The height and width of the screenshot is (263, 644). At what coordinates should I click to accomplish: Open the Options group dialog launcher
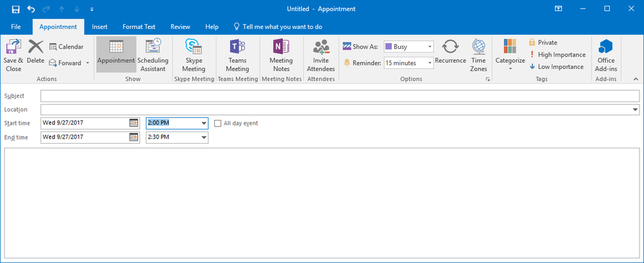coord(488,79)
